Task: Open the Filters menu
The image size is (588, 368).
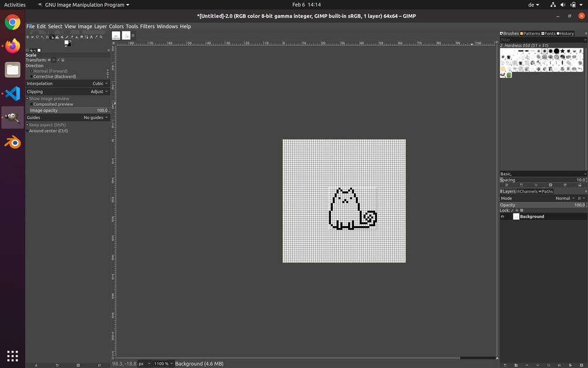Action: [148, 26]
